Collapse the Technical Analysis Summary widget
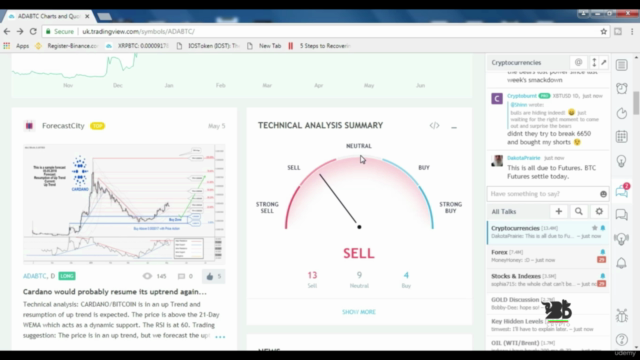 pos(454,127)
